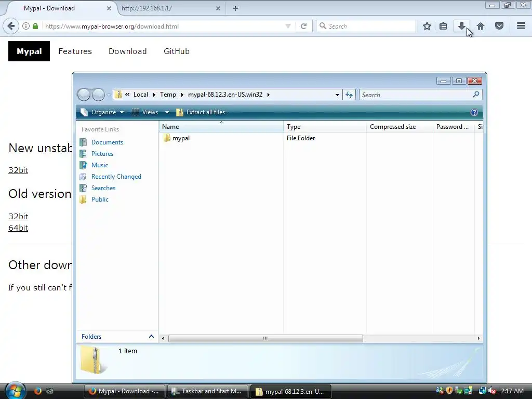This screenshot has height=399, width=532.
Task: Click the horizontal scrollbar thumb in Explorer
Action: tap(265, 338)
